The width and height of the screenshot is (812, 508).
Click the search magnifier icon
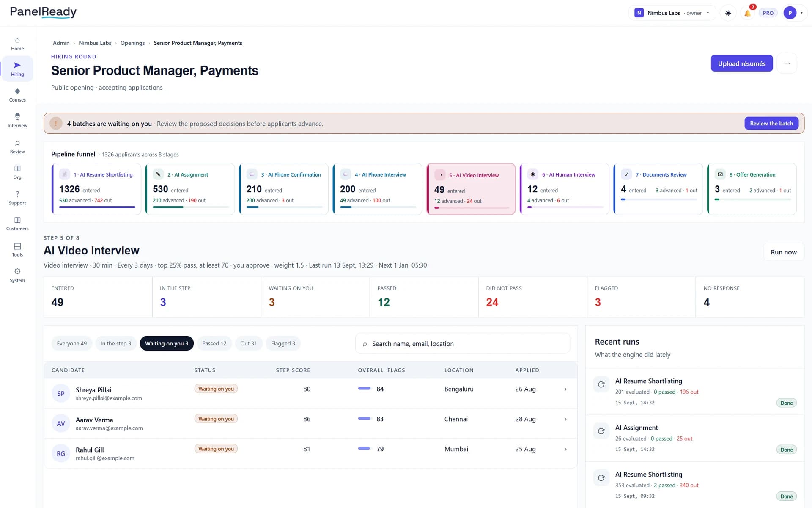point(365,344)
